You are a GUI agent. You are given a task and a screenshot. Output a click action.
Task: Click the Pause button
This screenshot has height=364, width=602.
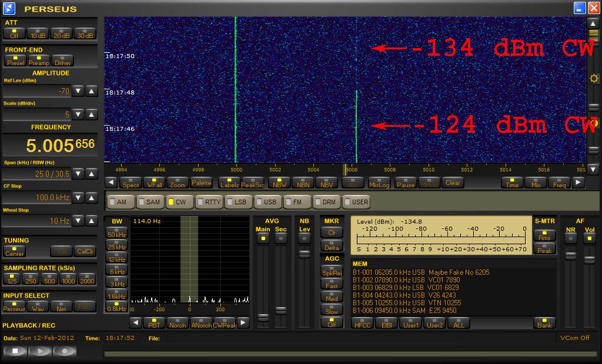click(x=406, y=183)
